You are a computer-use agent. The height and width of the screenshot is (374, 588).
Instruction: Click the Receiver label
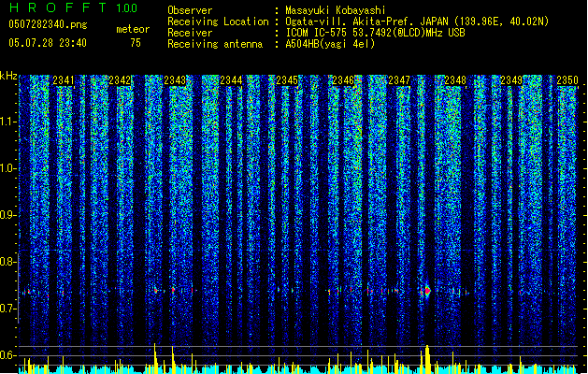[x=190, y=33]
